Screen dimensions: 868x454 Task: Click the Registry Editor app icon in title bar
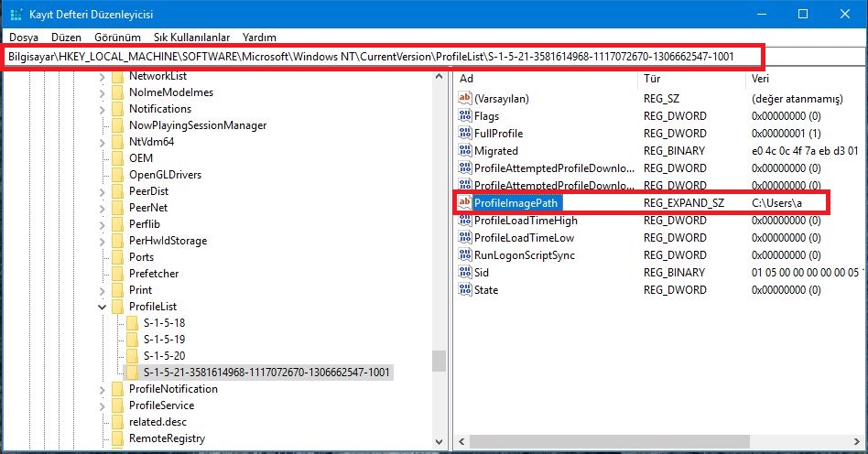pos(16,15)
